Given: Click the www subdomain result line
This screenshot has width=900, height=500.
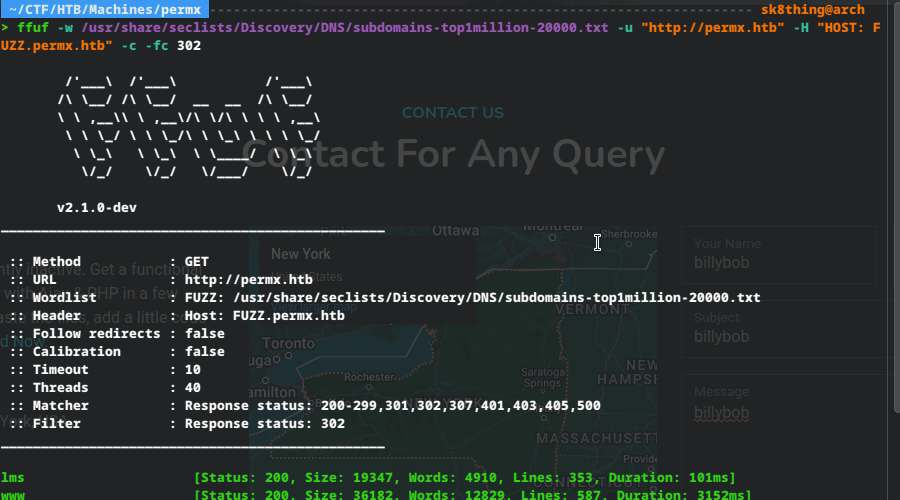Looking at the screenshot, I should coord(14,495).
